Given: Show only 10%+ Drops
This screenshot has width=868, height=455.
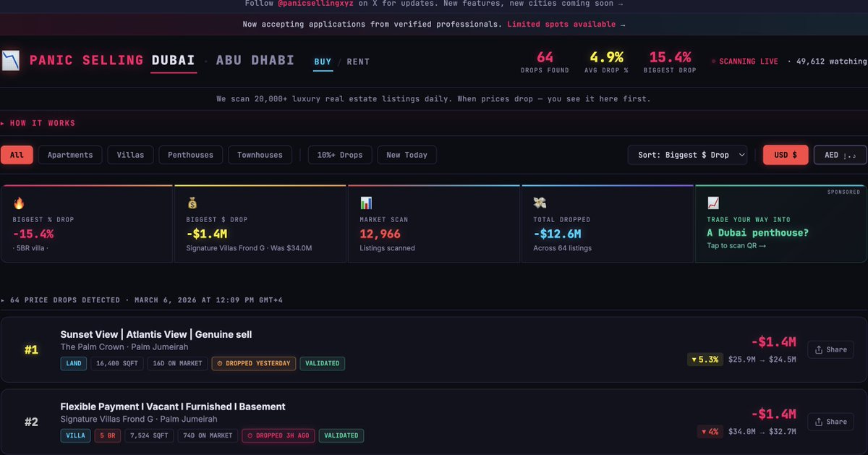Looking at the screenshot, I should [x=341, y=155].
